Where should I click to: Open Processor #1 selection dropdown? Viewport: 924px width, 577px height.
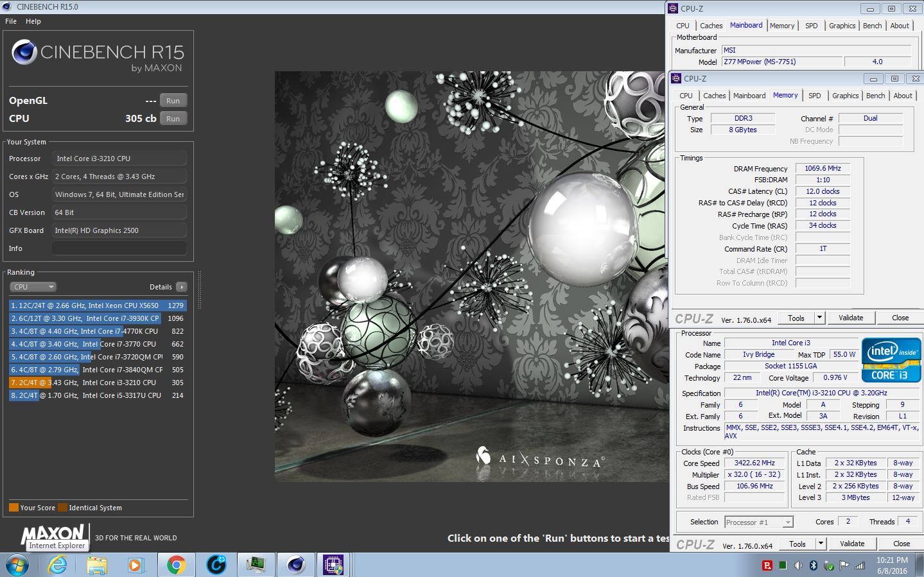pos(759,522)
